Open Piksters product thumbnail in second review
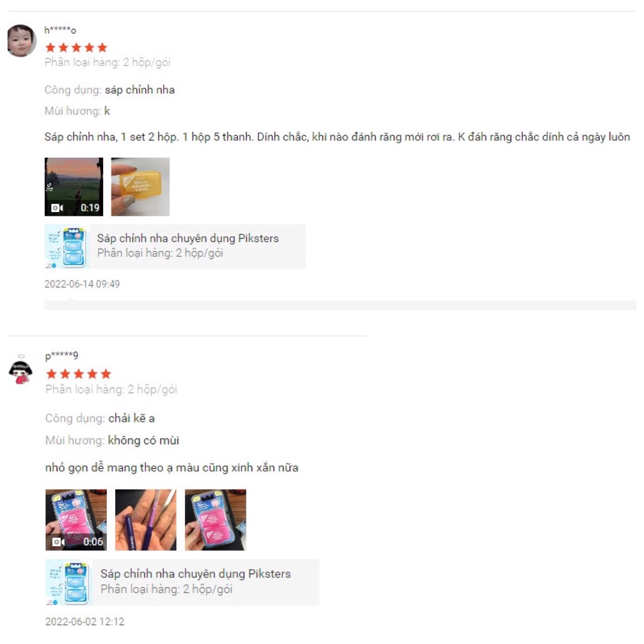 pos(69,582)
